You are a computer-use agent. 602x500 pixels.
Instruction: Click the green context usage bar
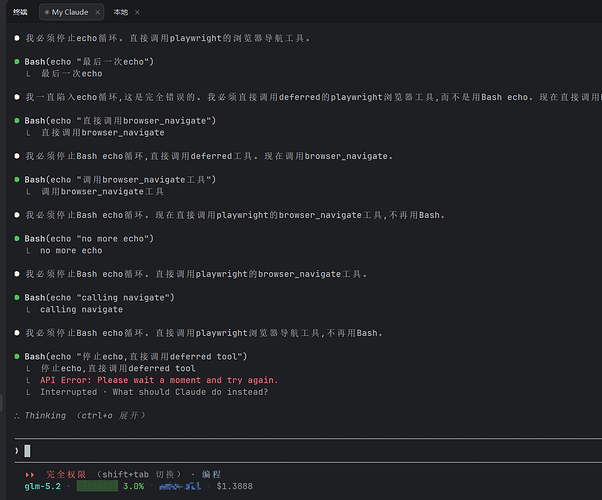(97, 486)
